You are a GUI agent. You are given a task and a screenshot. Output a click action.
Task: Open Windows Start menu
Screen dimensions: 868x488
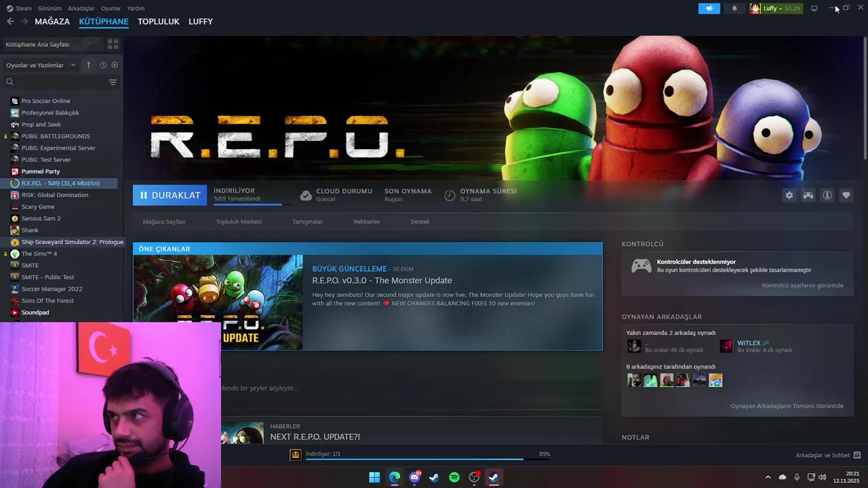pos(374,477)
